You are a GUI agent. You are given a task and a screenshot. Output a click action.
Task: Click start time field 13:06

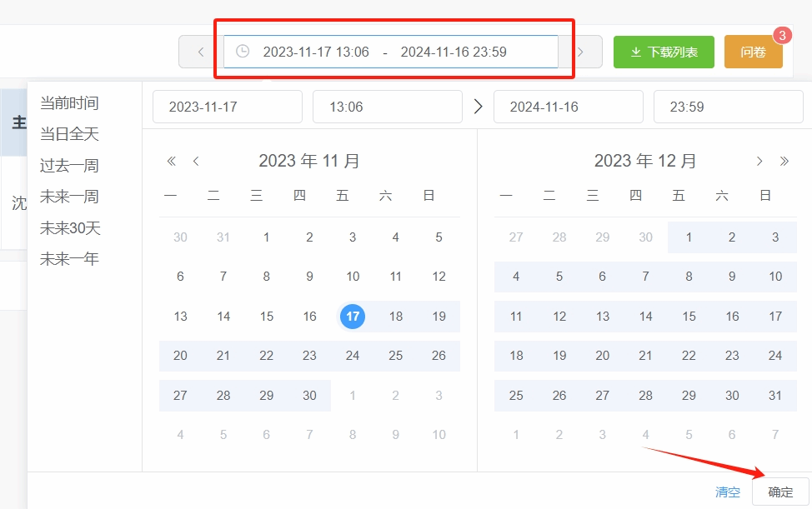tap(388, 107)
